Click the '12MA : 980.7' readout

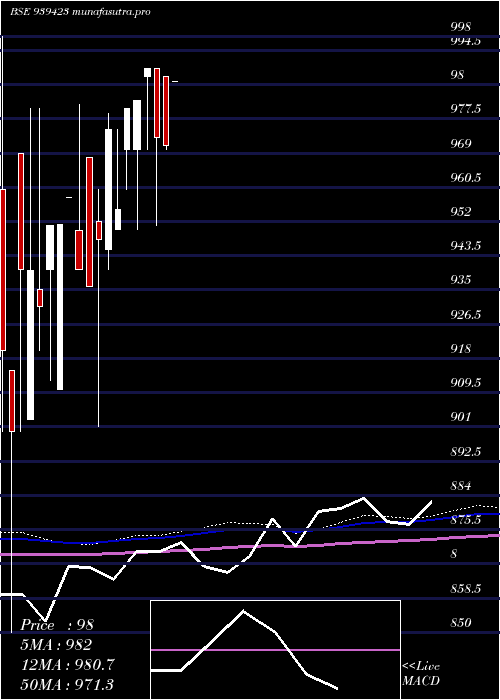click(x=67, y=665)
